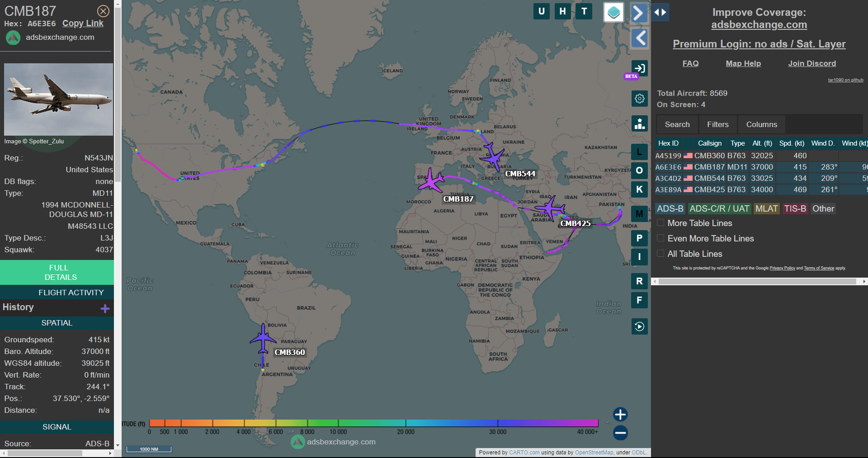The width and height of the screenshot is (868, 458).
Task: Open Premium Login no ads link
Action: coord(759,44)
